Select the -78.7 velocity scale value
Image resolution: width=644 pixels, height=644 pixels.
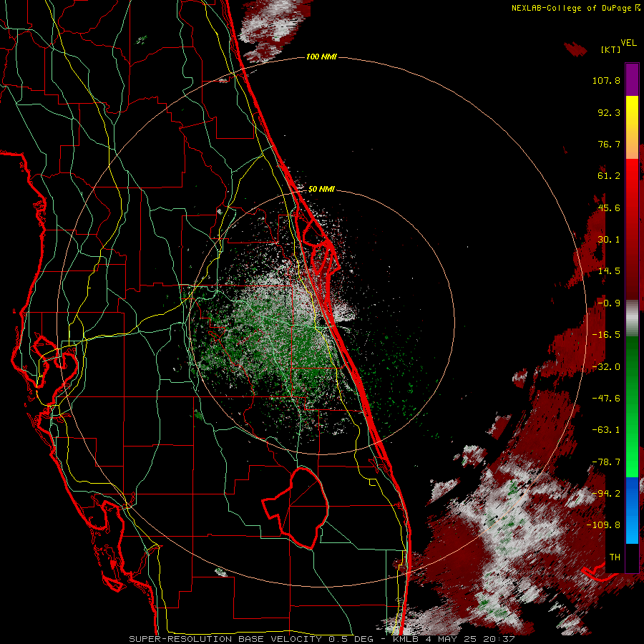coord(606,462)
